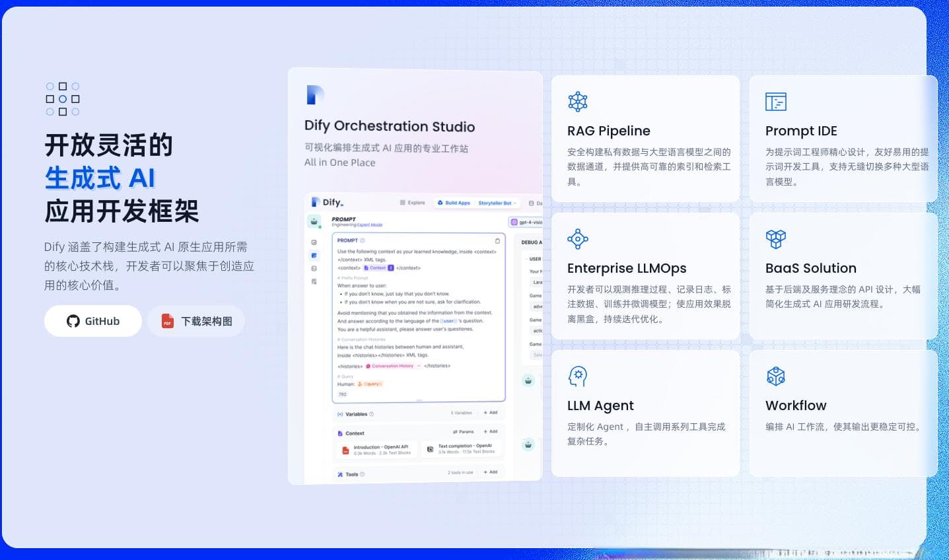This screenshot has height=560, width=949.
Task: Click the purple Context tag in prompt
Action: point(379,268)
